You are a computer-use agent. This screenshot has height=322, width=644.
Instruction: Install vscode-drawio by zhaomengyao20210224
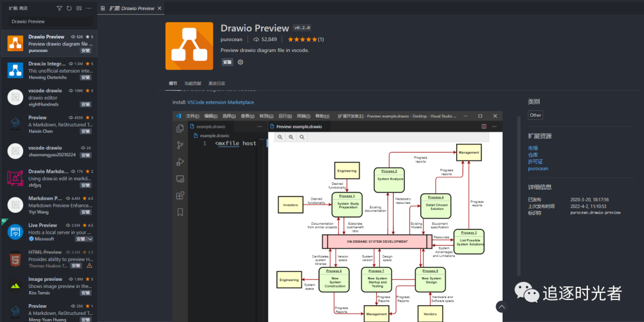85,155
